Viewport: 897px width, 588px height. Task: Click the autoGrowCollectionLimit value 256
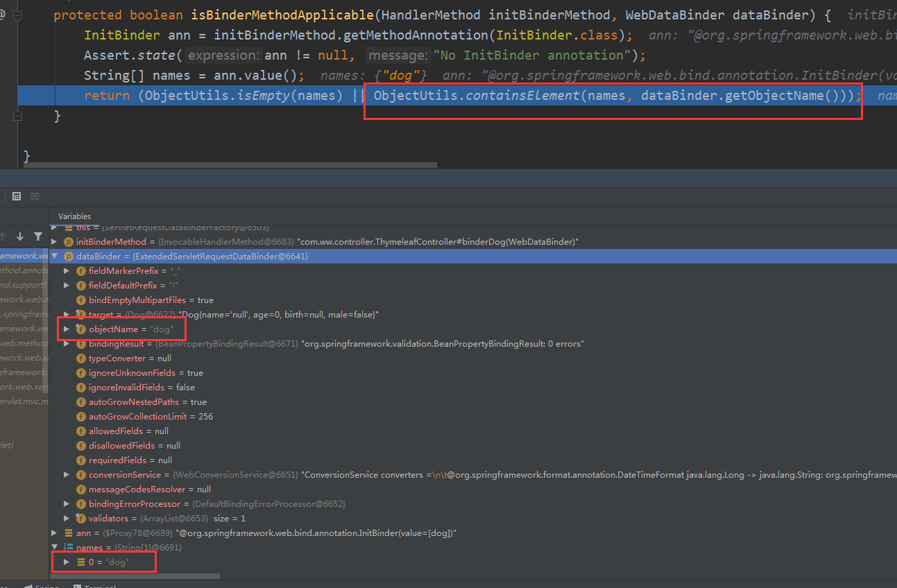pyautogui.click(x=205, y=417)
